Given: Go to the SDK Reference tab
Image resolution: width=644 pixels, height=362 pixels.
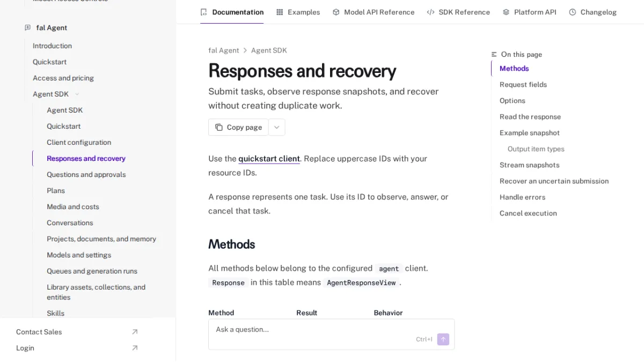Looking at the screenshot, I should tap(458, 12).
